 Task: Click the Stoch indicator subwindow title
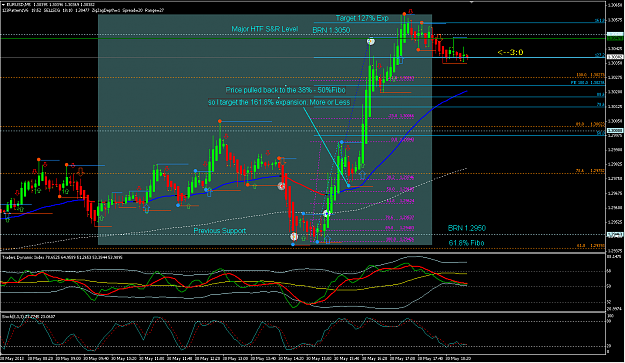(29, 316)
